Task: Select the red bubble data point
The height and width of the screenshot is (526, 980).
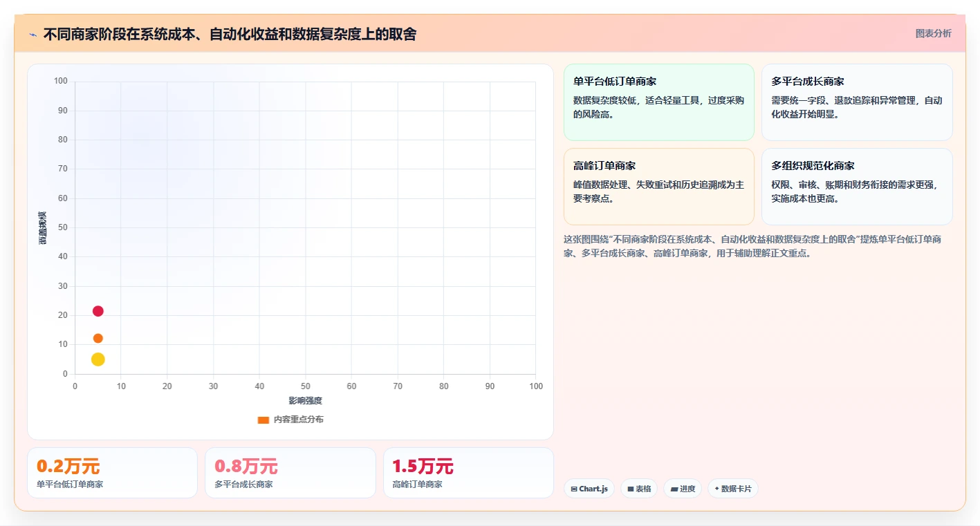Action: pos(98,311)
